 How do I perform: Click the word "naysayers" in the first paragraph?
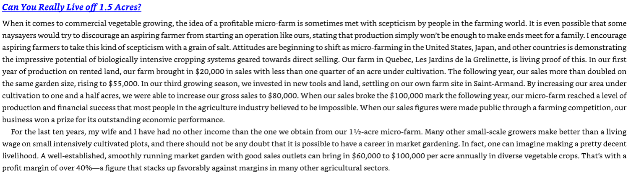click(x=16, y=35)
